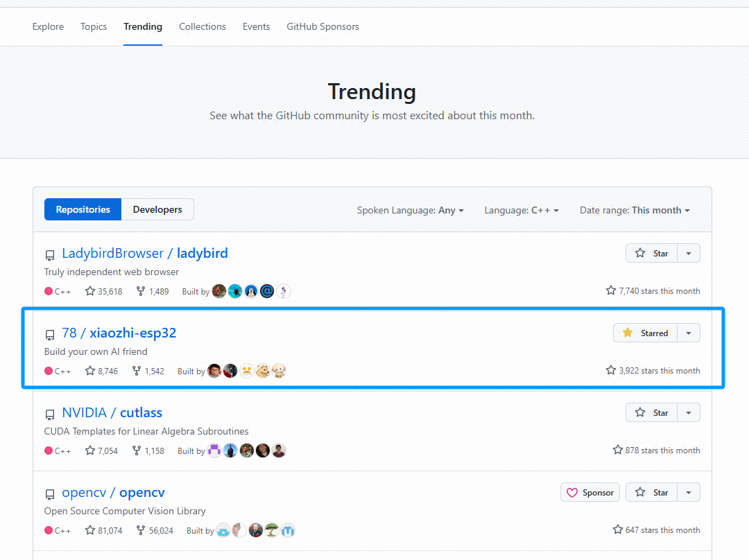Open first contributor avatar of cutlass

214,450
